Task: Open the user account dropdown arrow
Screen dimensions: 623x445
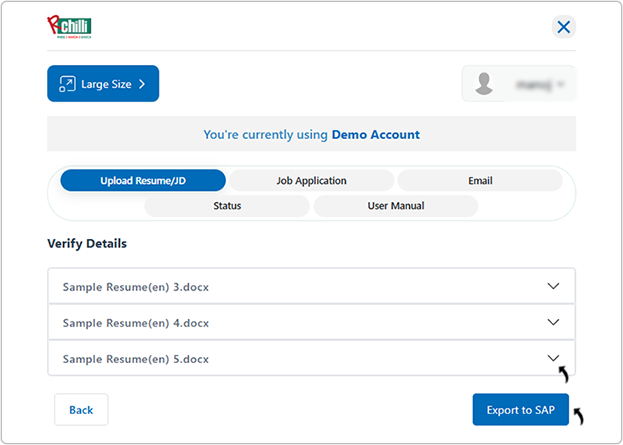Action: (563, 84)
